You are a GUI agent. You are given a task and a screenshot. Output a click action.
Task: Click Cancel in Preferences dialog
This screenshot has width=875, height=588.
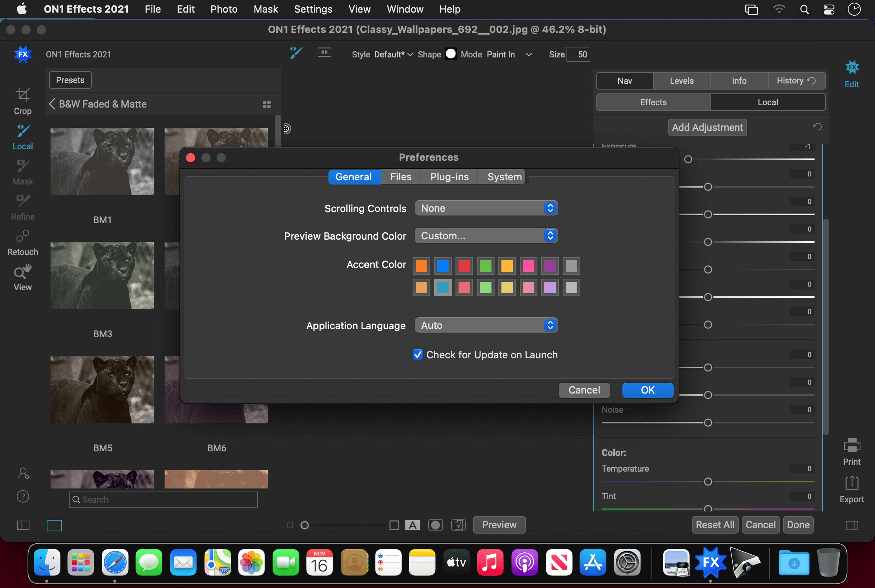pyautogui.click(x=584, y=390)
